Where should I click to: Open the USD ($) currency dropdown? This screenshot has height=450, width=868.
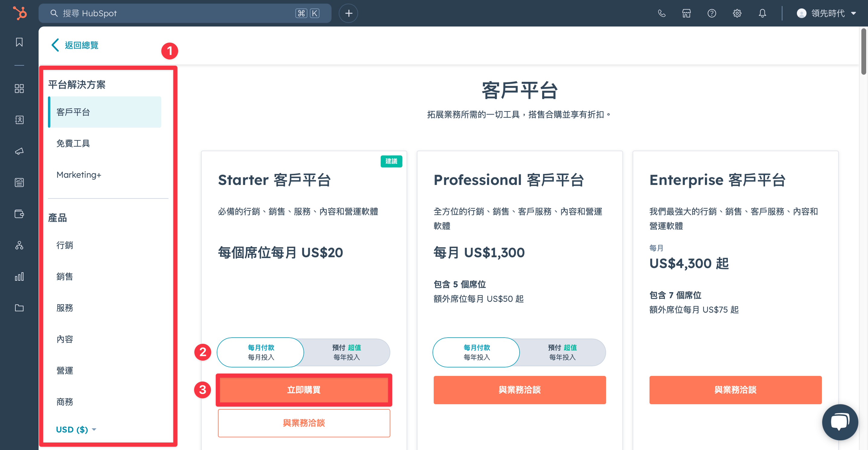[x=76, y=430]
